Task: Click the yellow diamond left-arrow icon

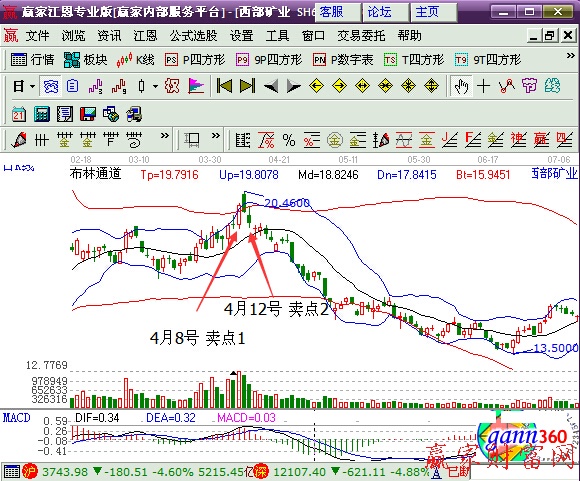Action: point(317,86)
